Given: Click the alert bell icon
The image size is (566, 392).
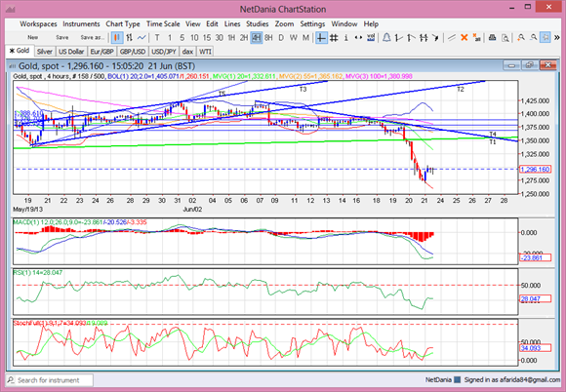Looking at the screenshot, I should click(x=386, y=37).
